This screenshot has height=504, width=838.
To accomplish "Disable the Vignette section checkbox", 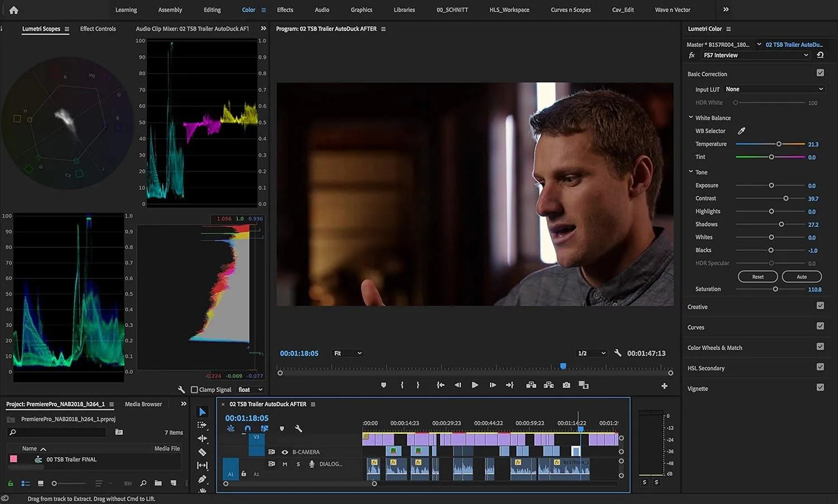I will (820, 387).
